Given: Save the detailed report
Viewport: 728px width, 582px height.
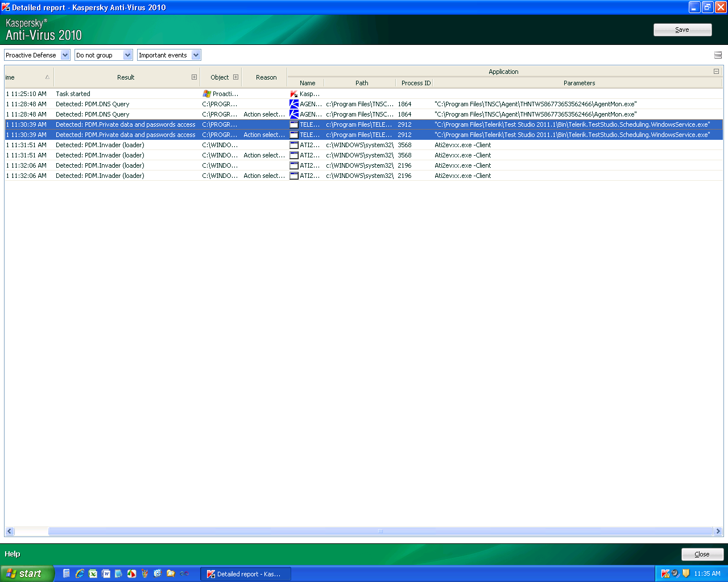Looking at the screenshot, I should point(682,30).
